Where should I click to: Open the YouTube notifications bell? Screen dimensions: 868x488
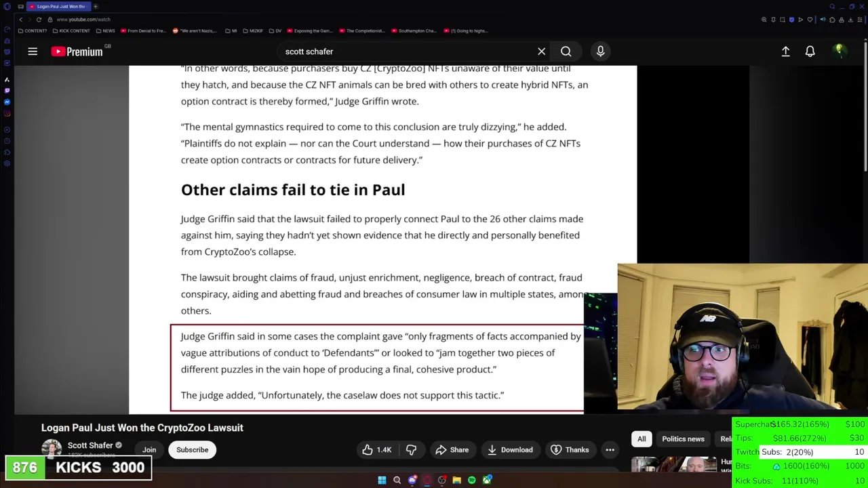point(810,52)
